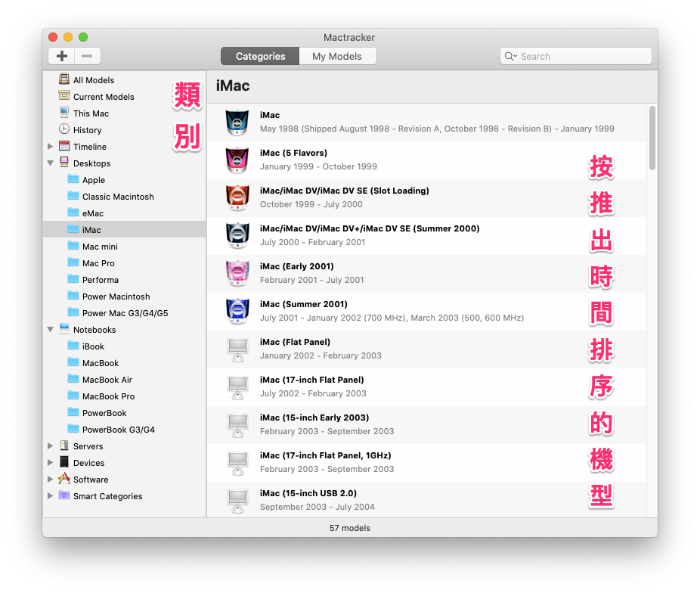Click date text "January 1999 - October 1999"
Image resolution: width=700 pixels, height=593 pixels.
tap(318, 166)
